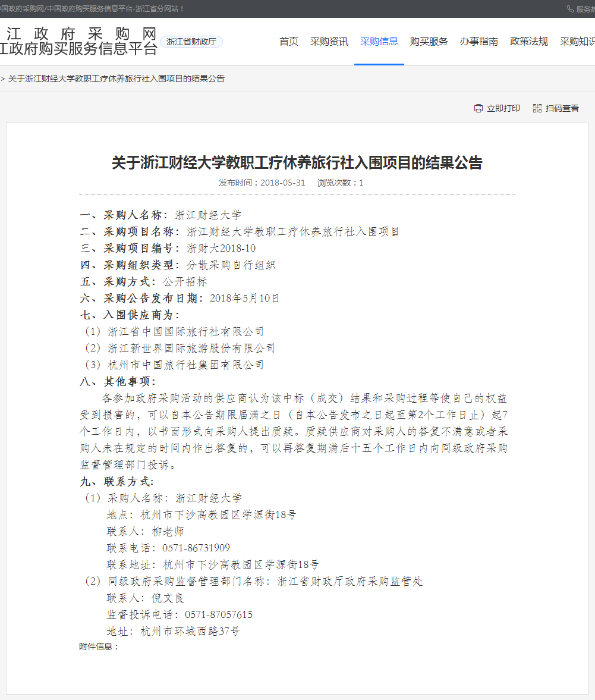Click the QR code icon beside 扫码查看
The height and width of the screenshot is (700, 595).
coord(537,108)
